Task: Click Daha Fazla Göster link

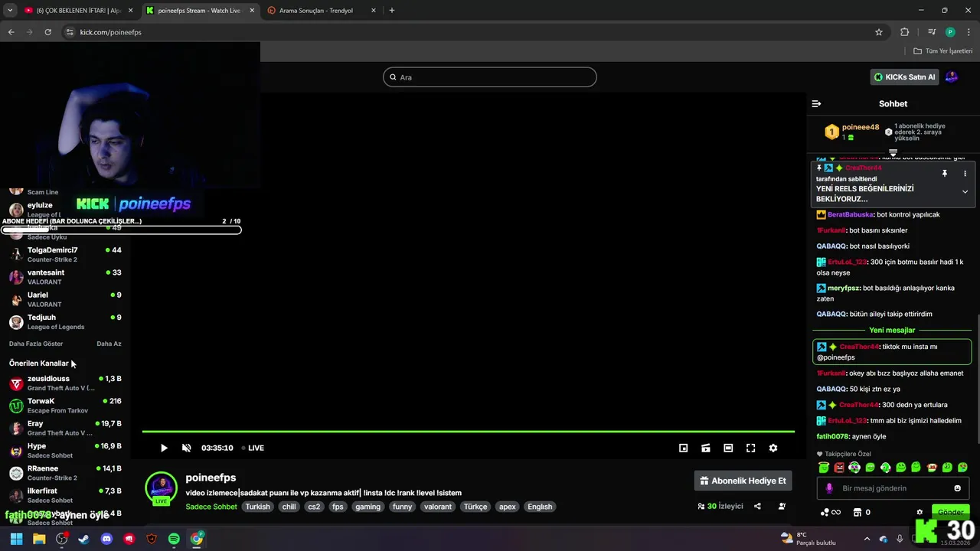Action: (x=36, y=344)
